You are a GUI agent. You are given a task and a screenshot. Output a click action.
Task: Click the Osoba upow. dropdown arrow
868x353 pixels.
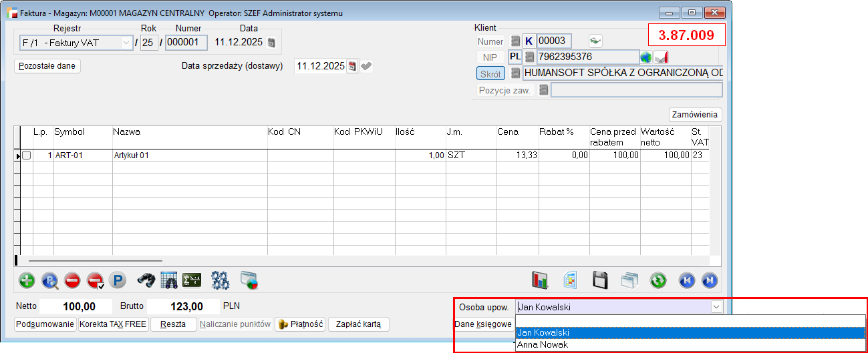[716, 307]
